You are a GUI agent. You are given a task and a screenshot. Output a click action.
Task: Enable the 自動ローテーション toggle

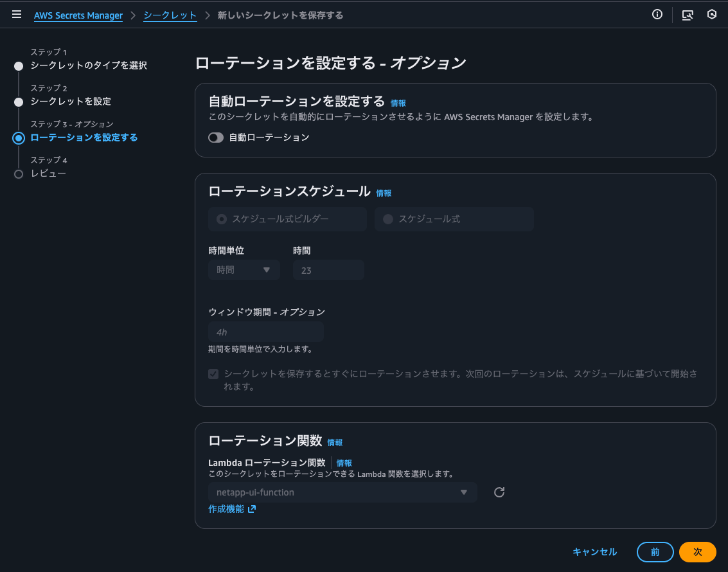tap(216, 137)
